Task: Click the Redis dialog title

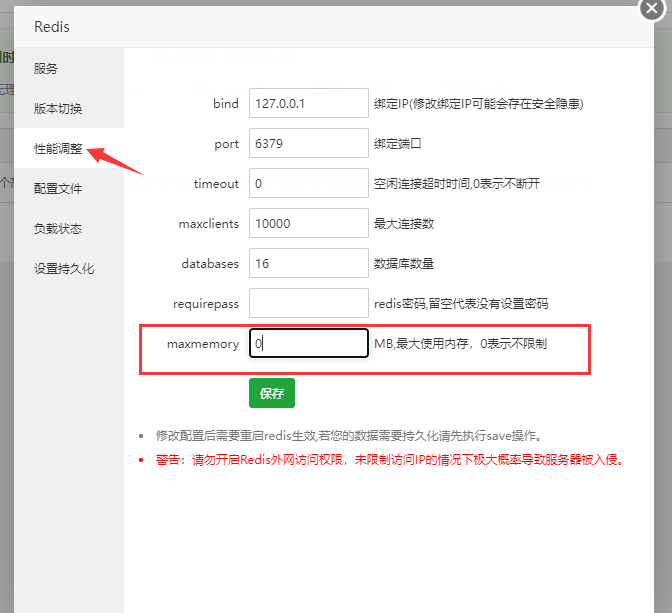Action: [51, 27]
